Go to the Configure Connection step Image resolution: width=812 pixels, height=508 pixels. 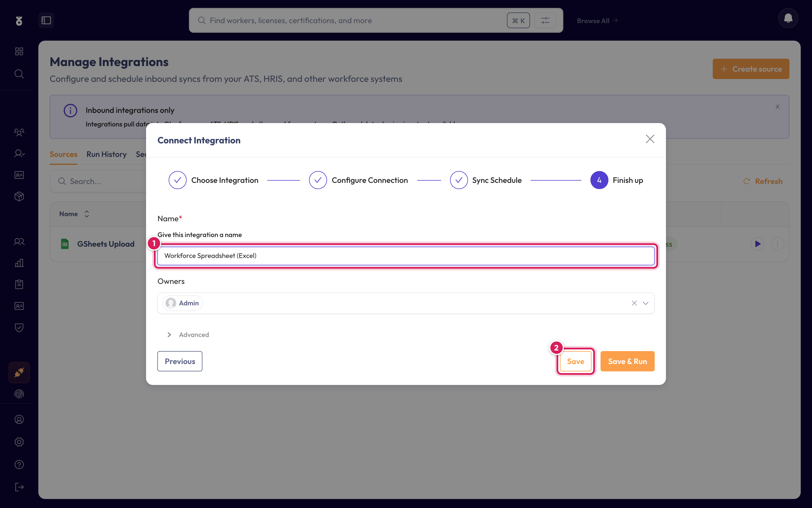click(x=358, y=180)
